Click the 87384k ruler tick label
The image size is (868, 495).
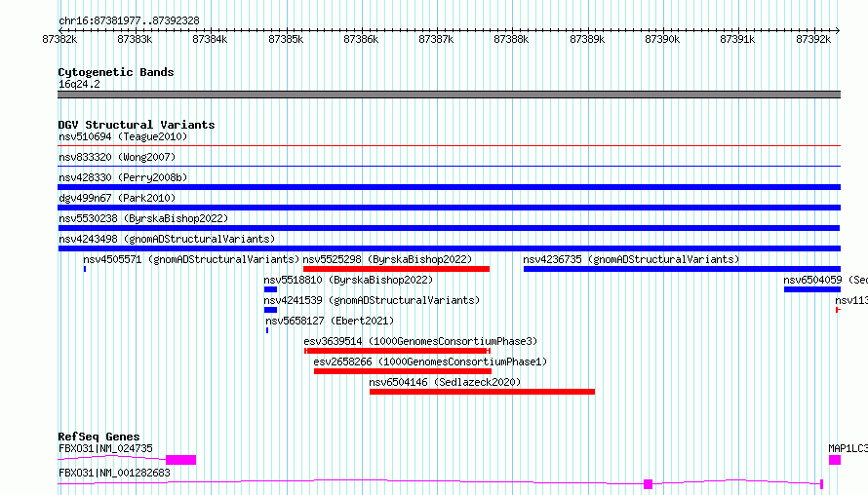click(x=210, y=39)
